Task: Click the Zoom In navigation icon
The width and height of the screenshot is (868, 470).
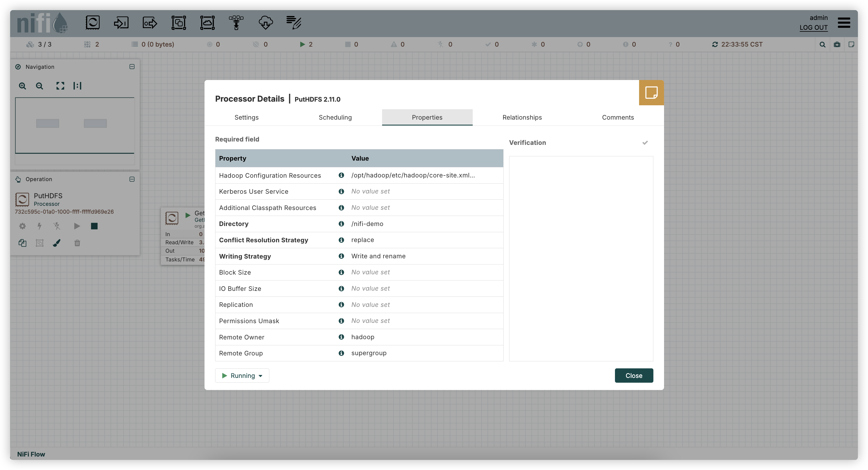Action: (x=22, y=86)
